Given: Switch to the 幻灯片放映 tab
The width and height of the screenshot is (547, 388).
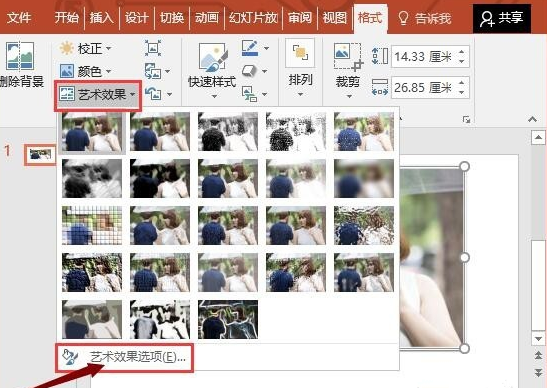Looking at the screenshot, I should (253, 17).
